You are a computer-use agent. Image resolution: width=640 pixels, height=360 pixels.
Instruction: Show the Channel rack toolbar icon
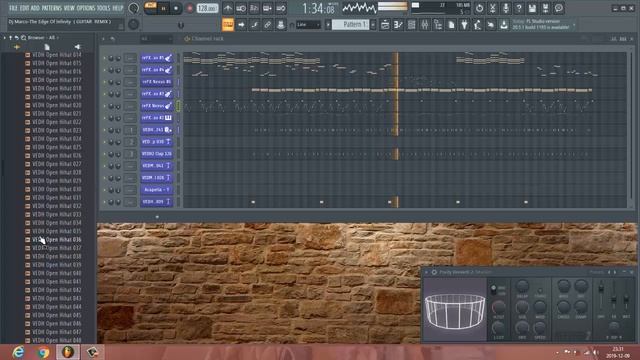pyautogui.click(x=411, y=25)
